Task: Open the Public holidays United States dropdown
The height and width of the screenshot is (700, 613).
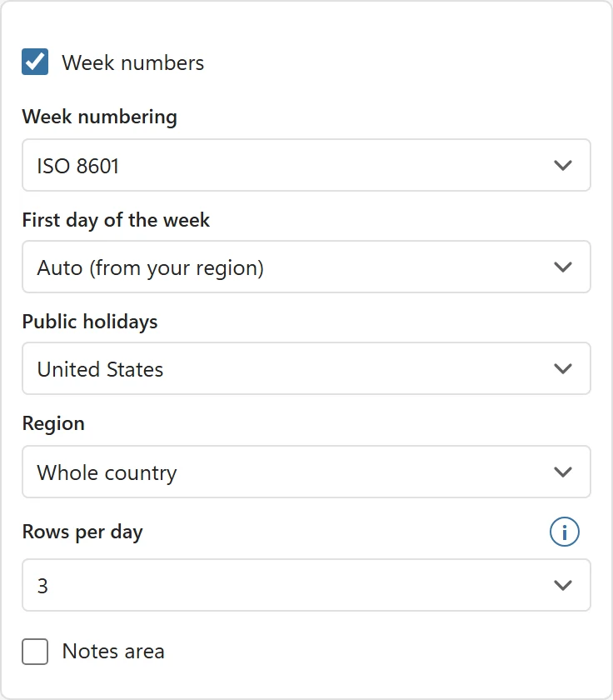Action: click(x=306, y=368)
